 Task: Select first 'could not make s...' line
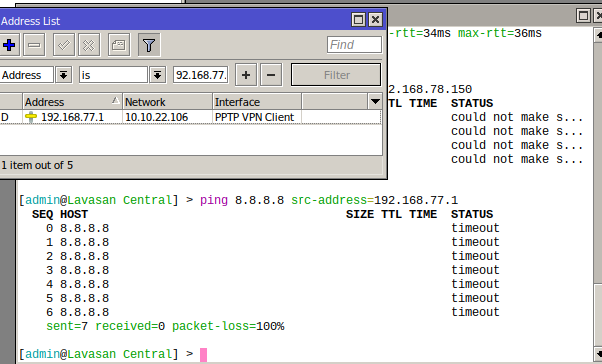click(x=517, y=117)
